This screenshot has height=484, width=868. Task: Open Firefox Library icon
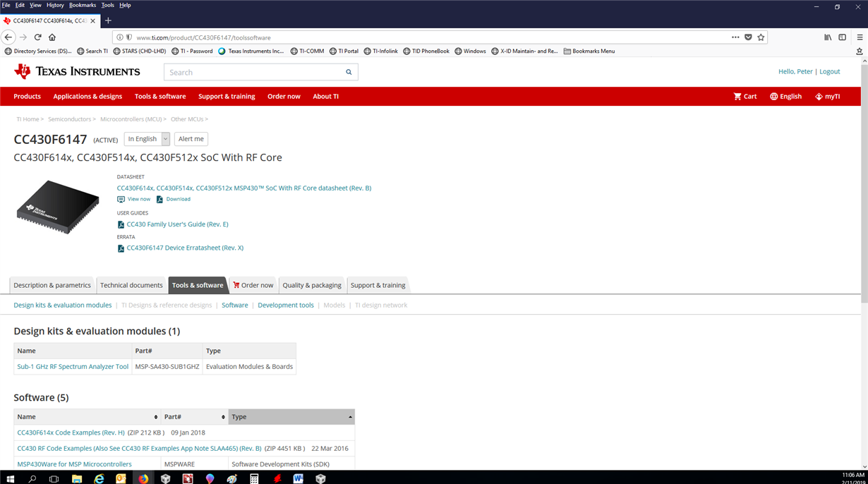click(x=828, y=37)
